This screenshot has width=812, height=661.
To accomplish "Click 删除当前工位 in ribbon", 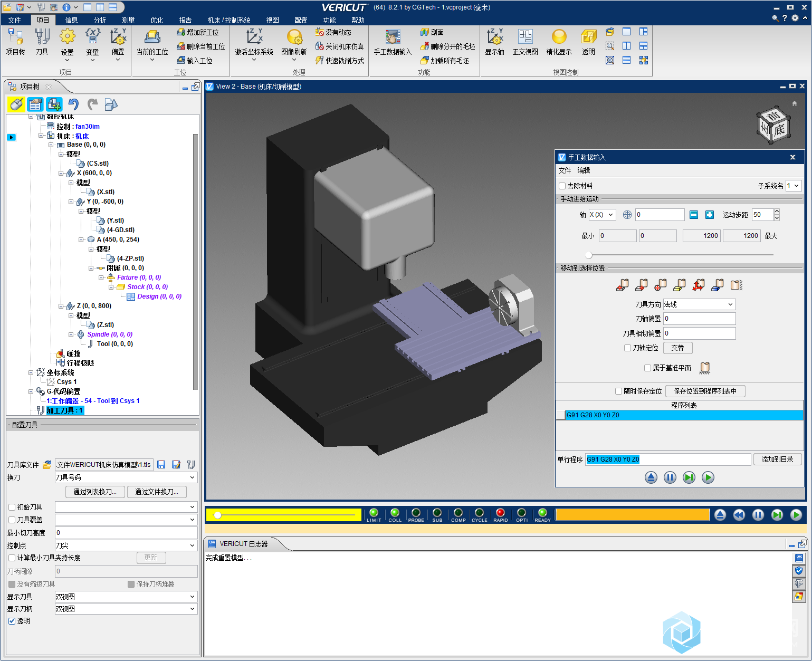I will (201, 46).
